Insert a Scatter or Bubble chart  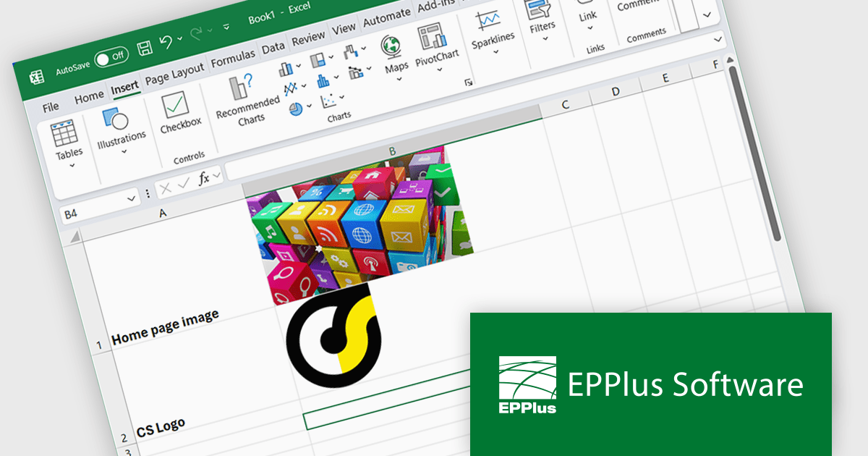coord(328,100)
